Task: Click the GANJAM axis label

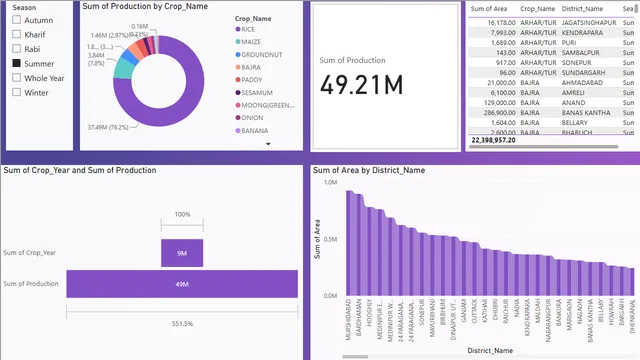Action: 463,311
